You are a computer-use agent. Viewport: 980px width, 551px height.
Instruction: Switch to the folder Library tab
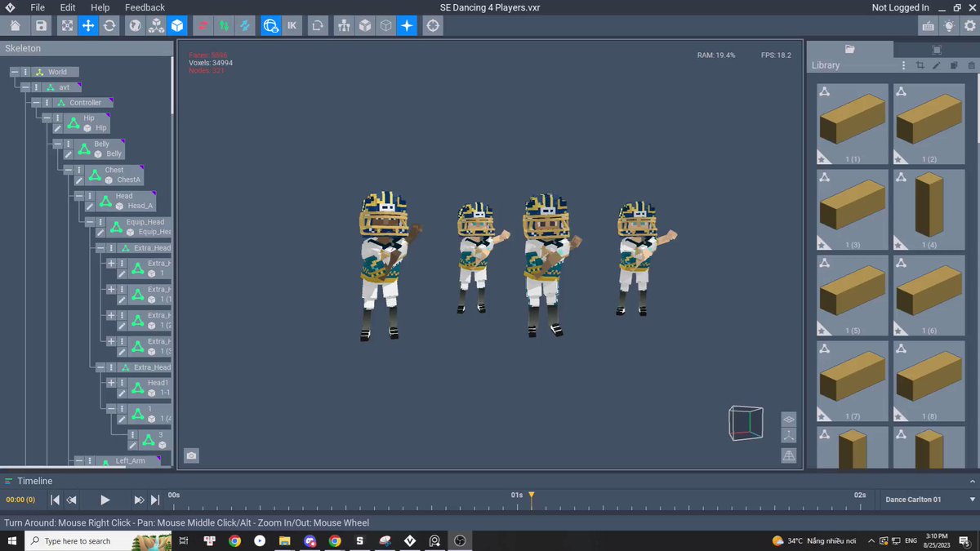point(849,49)
